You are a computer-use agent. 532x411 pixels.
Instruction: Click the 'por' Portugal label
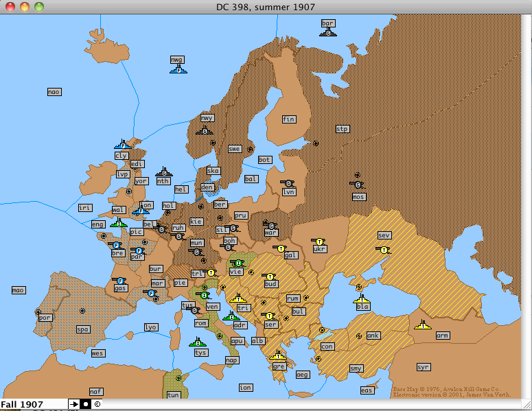(45, 318)
